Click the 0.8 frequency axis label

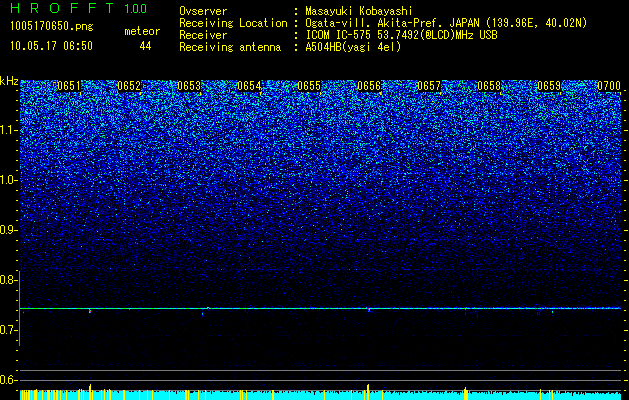coord(8,280)
